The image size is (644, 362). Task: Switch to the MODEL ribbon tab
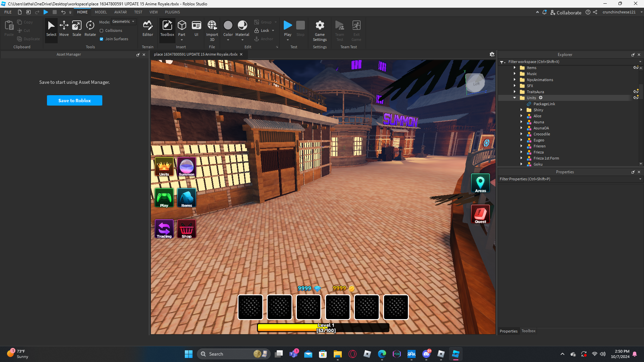click(x=101, y=12)
